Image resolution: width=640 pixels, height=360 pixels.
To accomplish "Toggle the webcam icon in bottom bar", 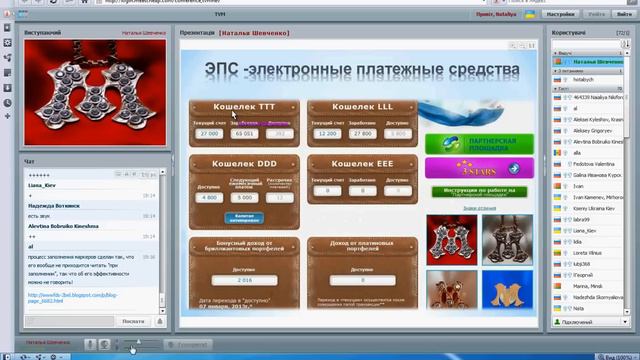I will [104, 344].
